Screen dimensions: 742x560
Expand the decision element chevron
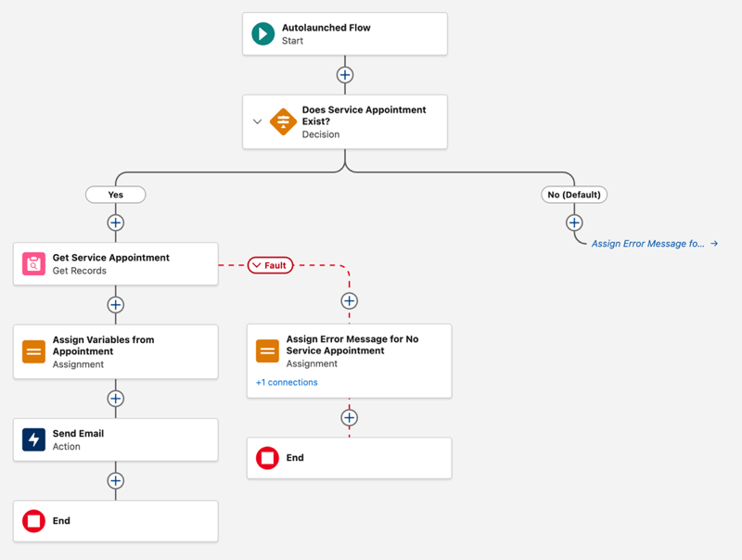257,121
